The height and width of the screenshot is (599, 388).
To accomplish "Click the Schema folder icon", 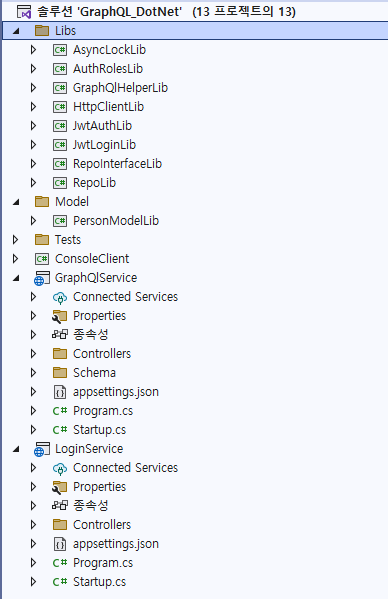I will click(60, 373).
